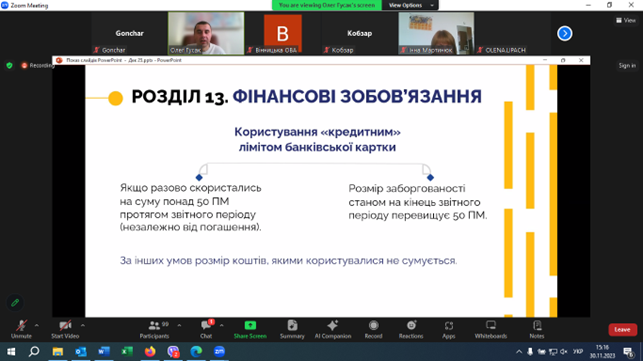Expand video options arrow beside Start Video
Image resolution: width=643 pixels, height=361 pixels.
(x=83, y=325)
